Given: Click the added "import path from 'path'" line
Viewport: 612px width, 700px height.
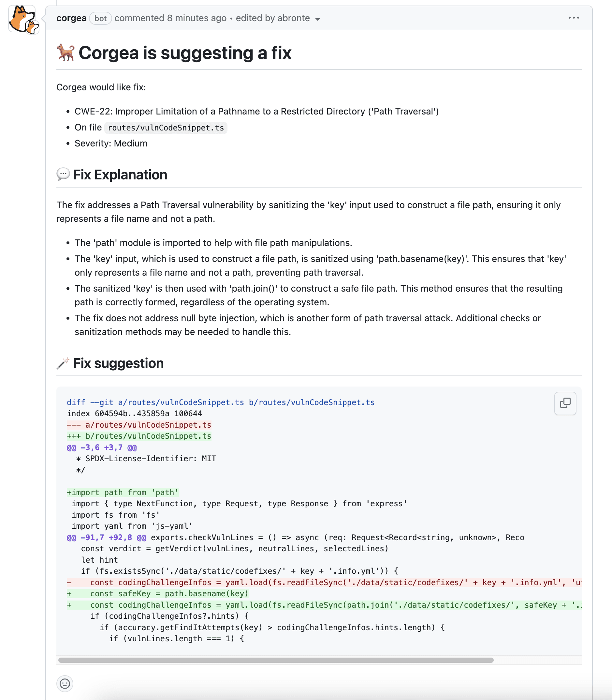Looking at the screenshot, I should (123, 492).
